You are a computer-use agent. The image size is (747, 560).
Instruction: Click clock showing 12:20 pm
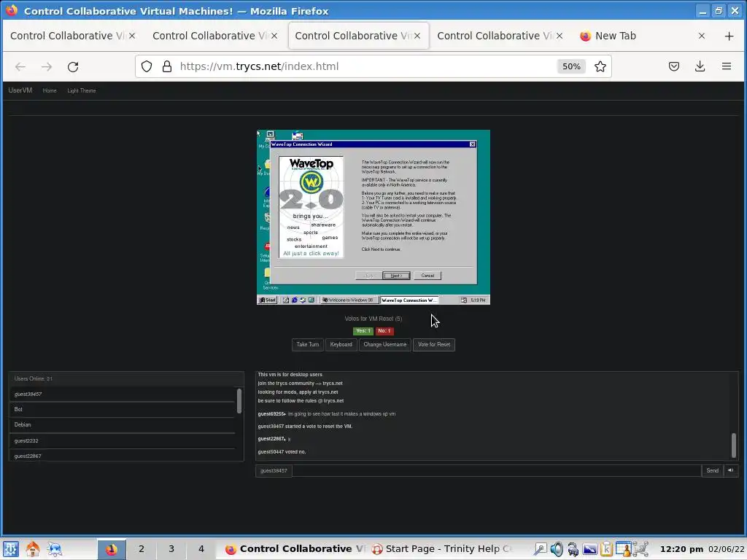click(x=681, y=549)
